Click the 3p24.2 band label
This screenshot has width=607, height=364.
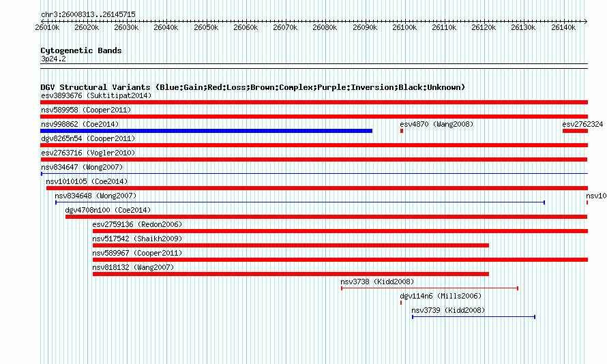tap(53, 59)
